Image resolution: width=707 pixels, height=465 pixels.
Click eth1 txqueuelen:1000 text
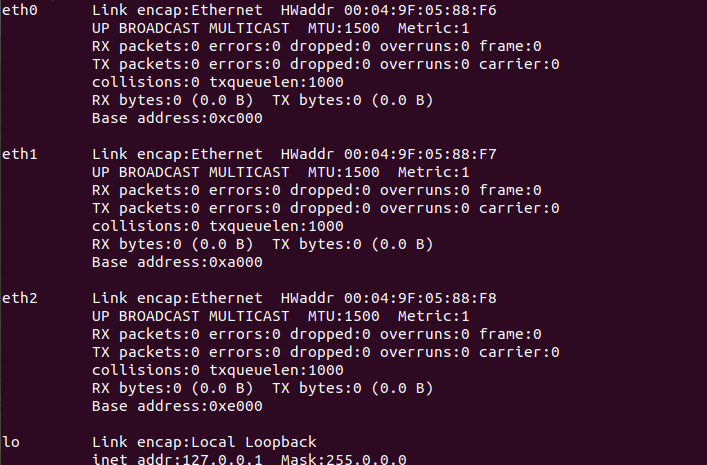tap(276, 226)
